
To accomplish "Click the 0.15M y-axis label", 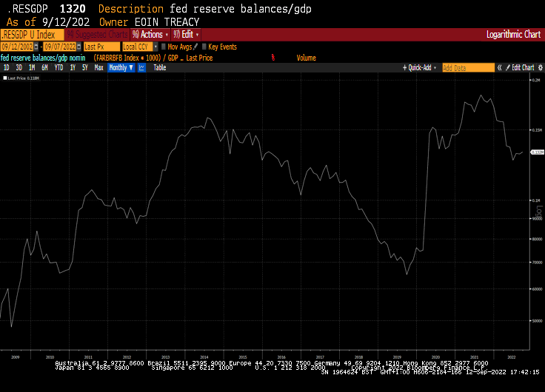I will point(537,130).
